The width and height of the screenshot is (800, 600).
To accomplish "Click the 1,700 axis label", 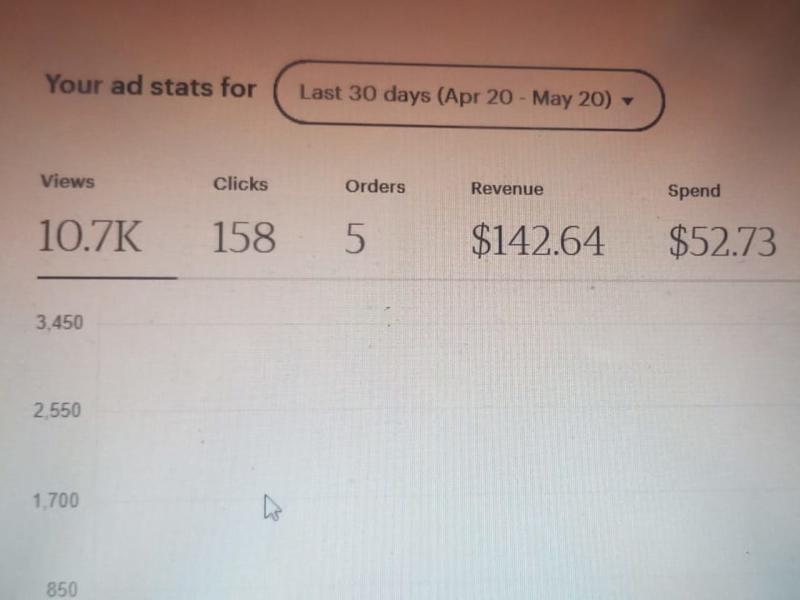I will pos(56,501).
